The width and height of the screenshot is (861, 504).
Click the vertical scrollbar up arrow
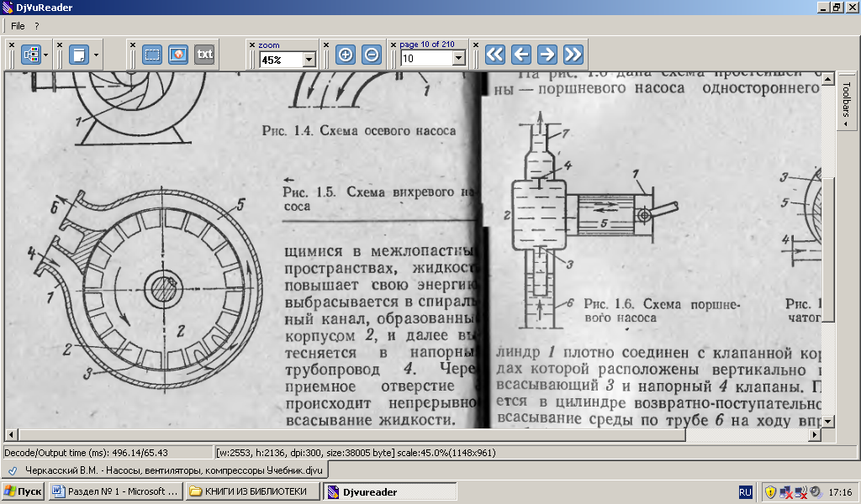(x=827, y=79)
